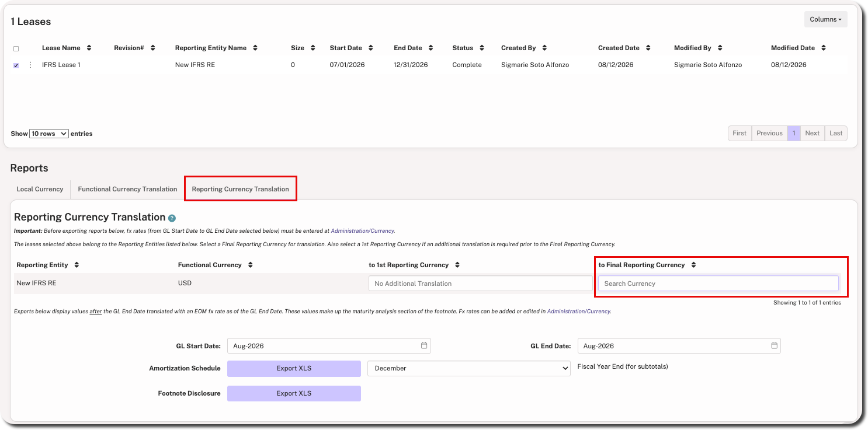
Task: Open the Columns dropdown
Action: tap(825, 19)
